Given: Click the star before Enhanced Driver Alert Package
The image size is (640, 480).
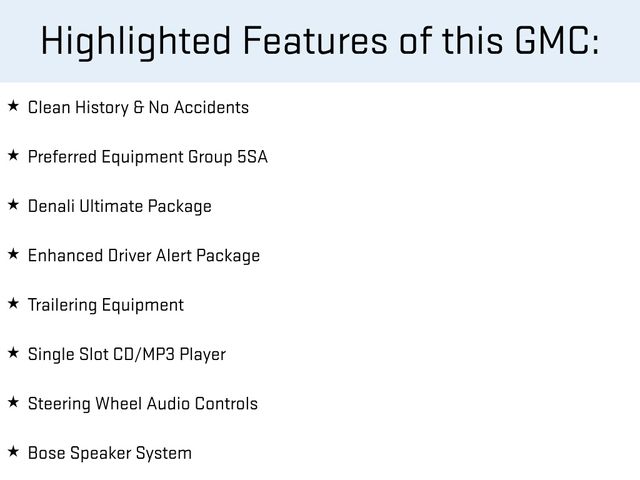Looking at the screenshot, I should pyautogui.click(x=12, y=254).
